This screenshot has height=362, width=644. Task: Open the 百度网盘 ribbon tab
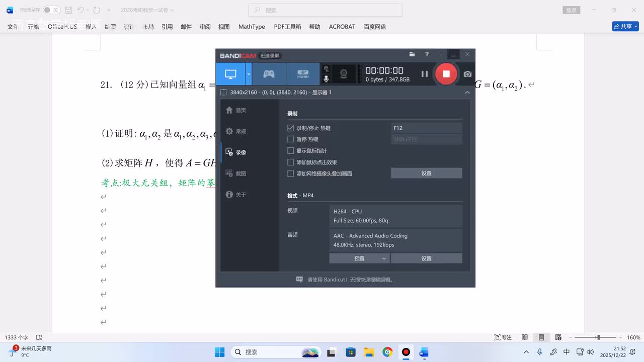(375, 27)
